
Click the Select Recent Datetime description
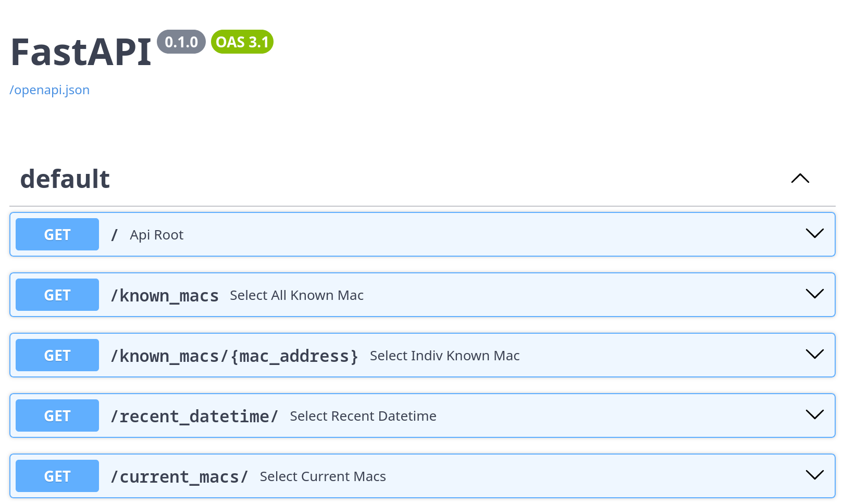click(363, 416)
